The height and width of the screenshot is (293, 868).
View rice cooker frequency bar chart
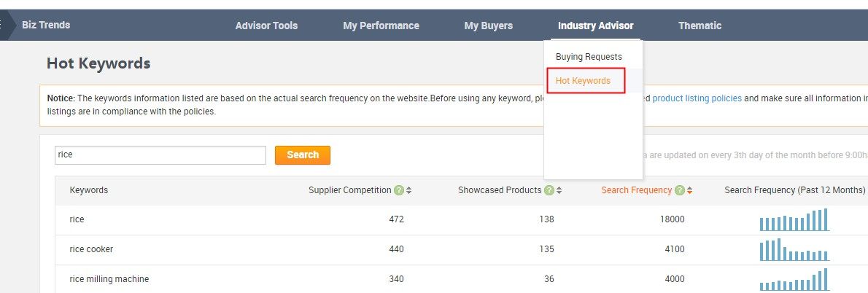click(x=794, y=249)
